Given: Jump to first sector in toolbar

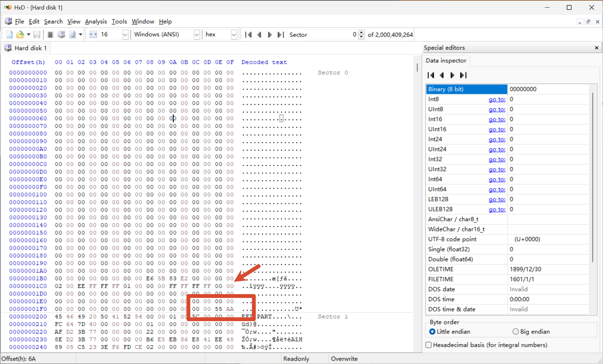Looking at the screenshot, I should [x=248, y=35].
